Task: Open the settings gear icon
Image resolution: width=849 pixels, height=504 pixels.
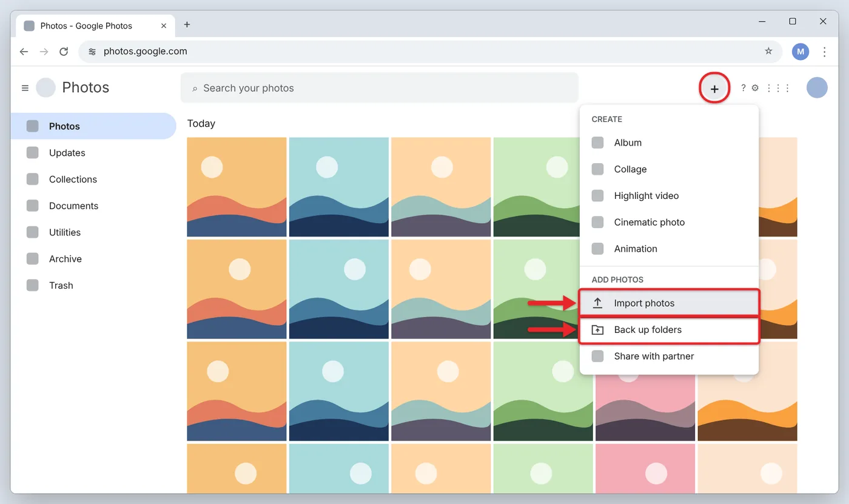Action: (x=755, y=88)
